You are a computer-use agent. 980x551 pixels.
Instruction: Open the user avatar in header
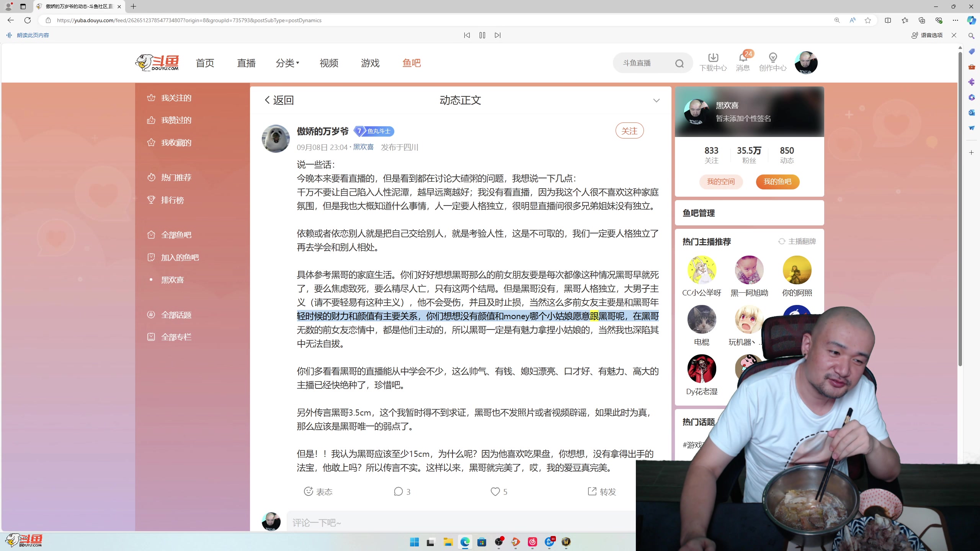pos(806,63)
